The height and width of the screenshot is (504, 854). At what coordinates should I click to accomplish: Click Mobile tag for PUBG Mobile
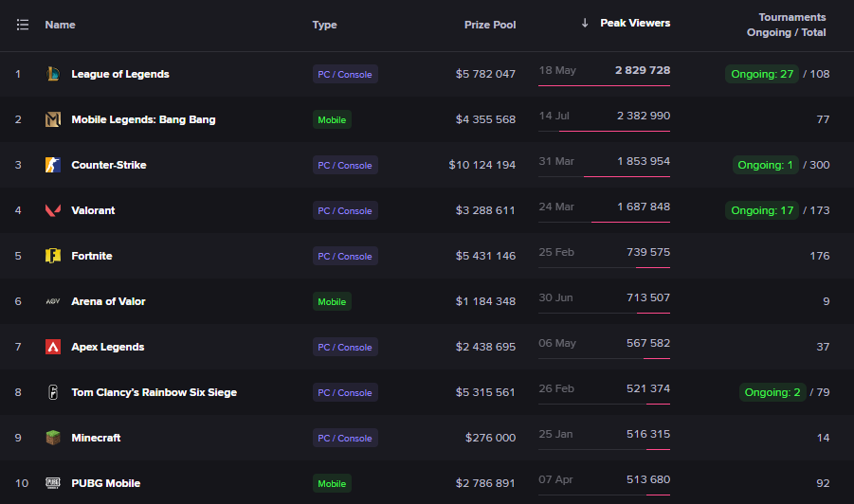point(332,483)
